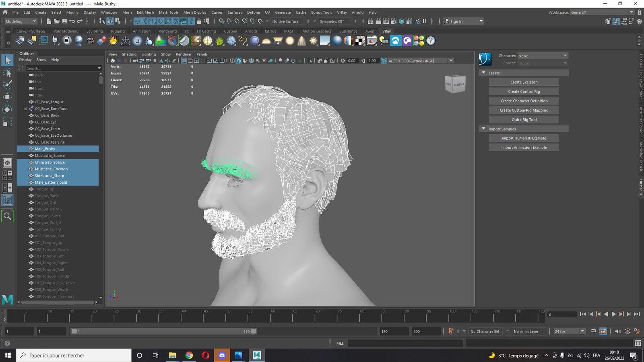
Task: Open the Modeling menu set dropdown
Action: click(x=21, y=21)
